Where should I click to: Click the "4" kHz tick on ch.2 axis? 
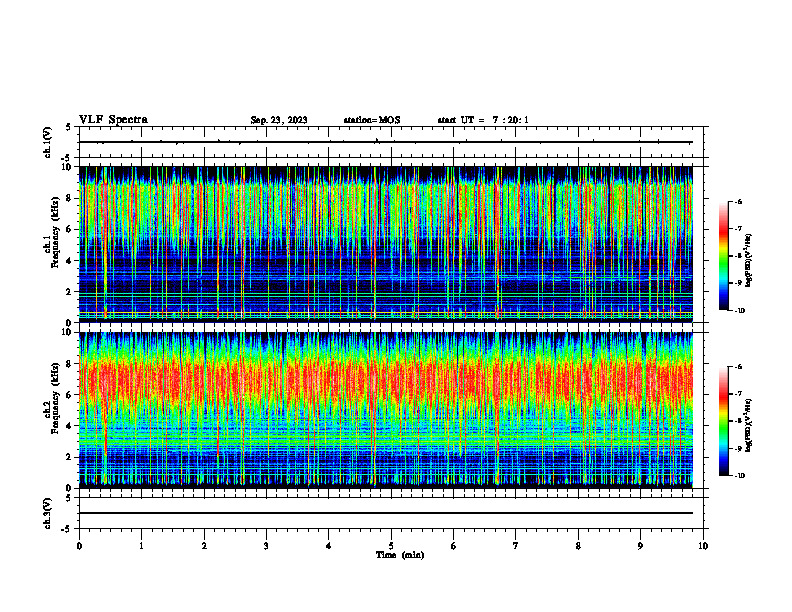[x=70, y=426]
